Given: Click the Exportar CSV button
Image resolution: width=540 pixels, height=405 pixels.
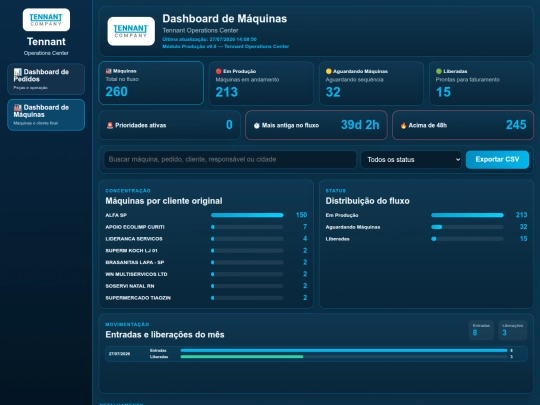Looking at the screenshot, I should pos(497,159).
